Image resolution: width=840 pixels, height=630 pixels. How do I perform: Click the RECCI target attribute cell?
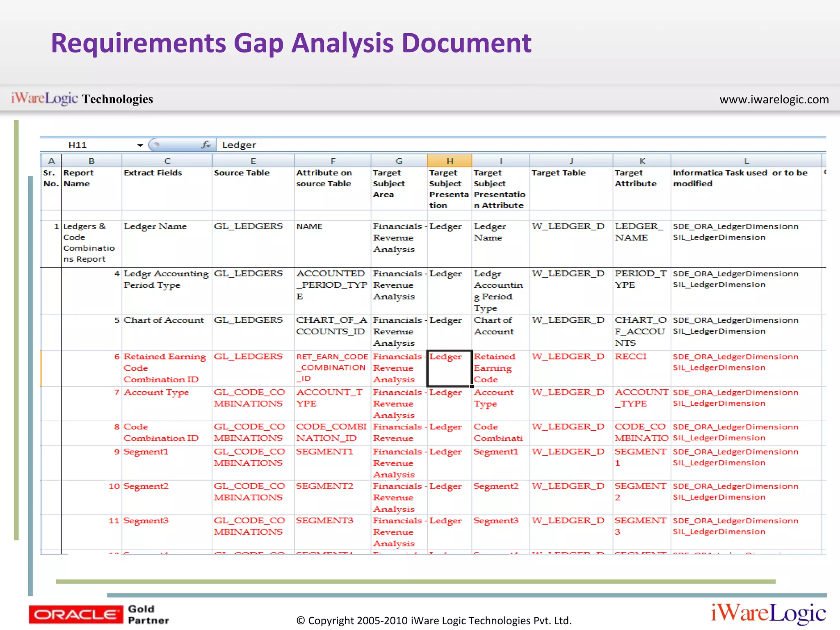point(642,368)
